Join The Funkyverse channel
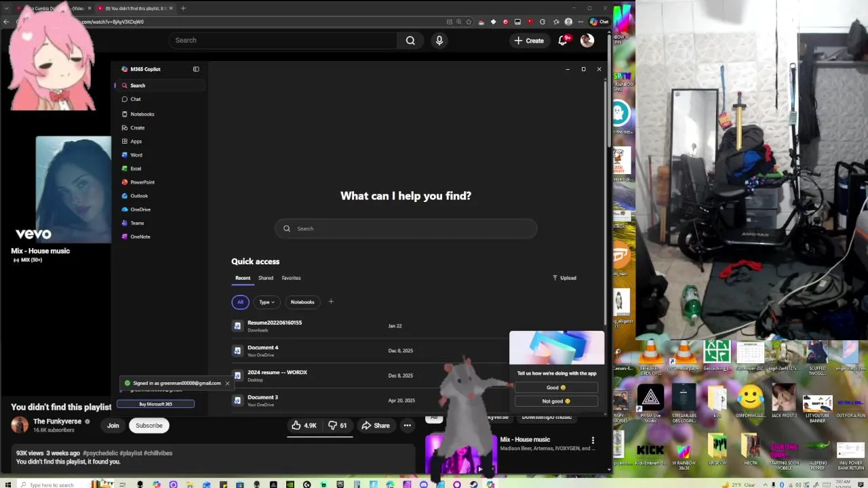The height and width of the screenshot is (488, 868). (x=113, y=426)
